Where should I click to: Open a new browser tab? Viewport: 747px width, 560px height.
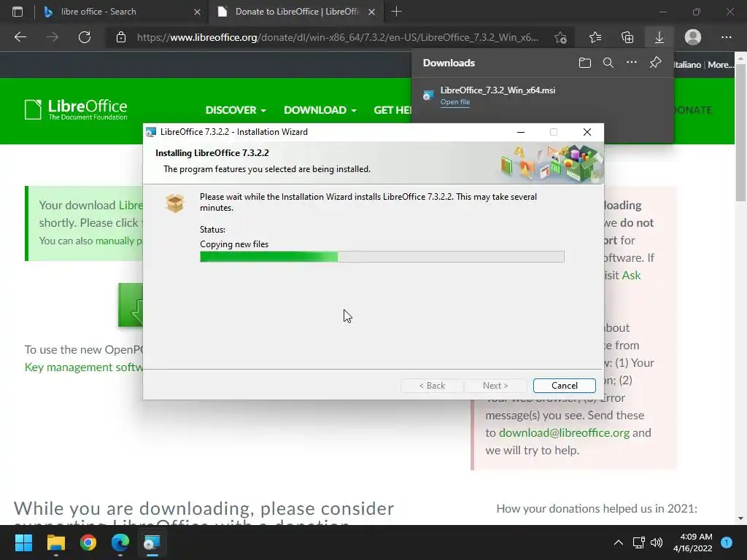[396, 12]
